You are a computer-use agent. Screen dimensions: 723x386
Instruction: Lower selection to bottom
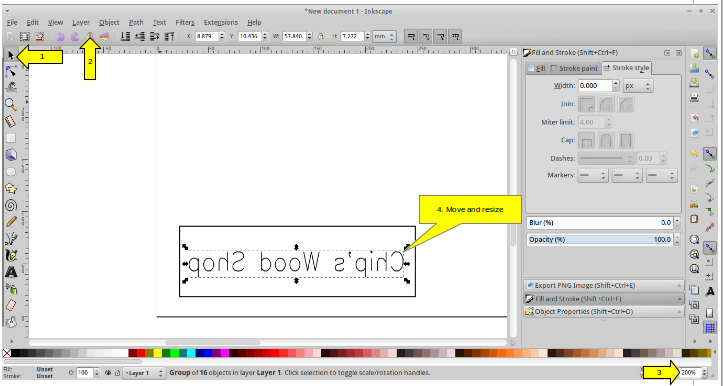(x=124, y=36)
